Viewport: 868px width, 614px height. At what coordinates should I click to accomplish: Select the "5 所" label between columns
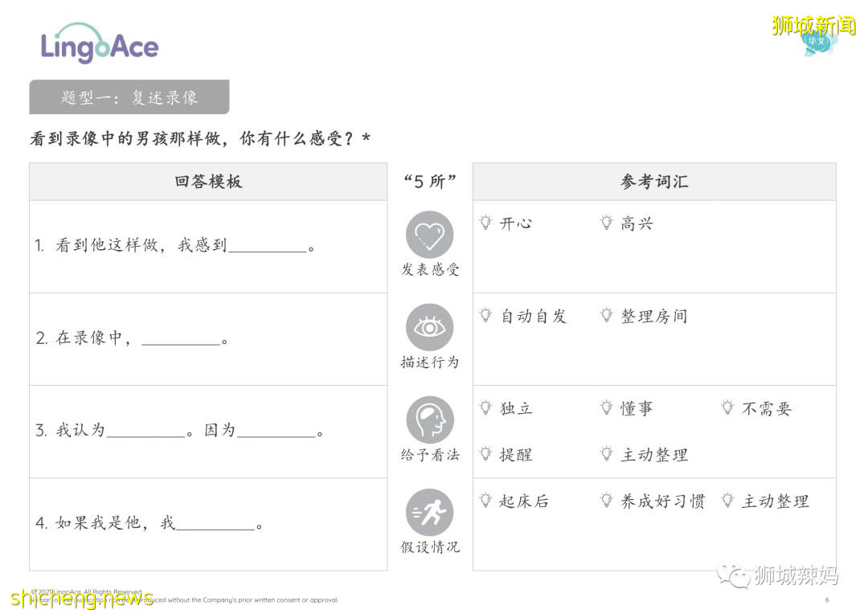tap(429, 181)
